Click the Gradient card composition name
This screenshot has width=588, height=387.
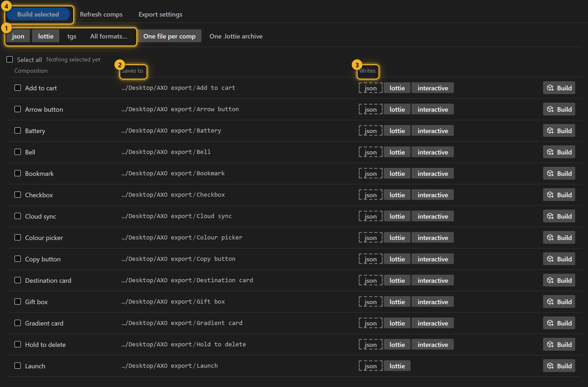coord(44,323)
